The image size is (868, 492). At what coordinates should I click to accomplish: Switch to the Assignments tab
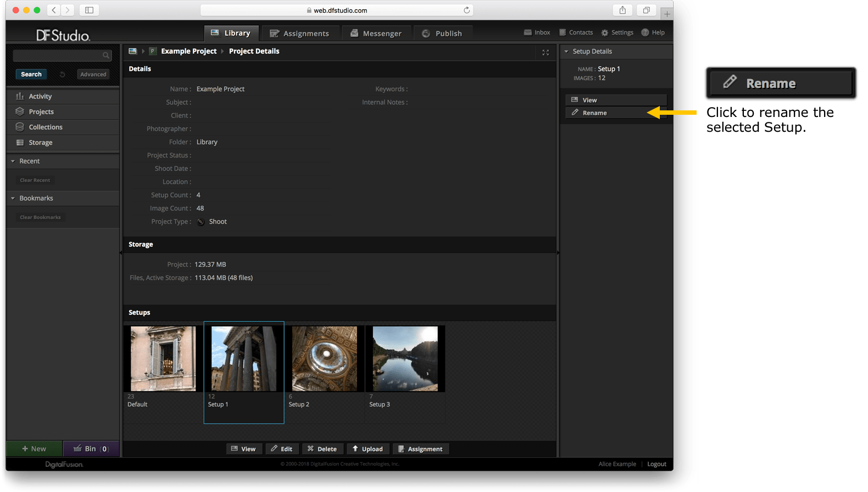(x=299, y=33)
